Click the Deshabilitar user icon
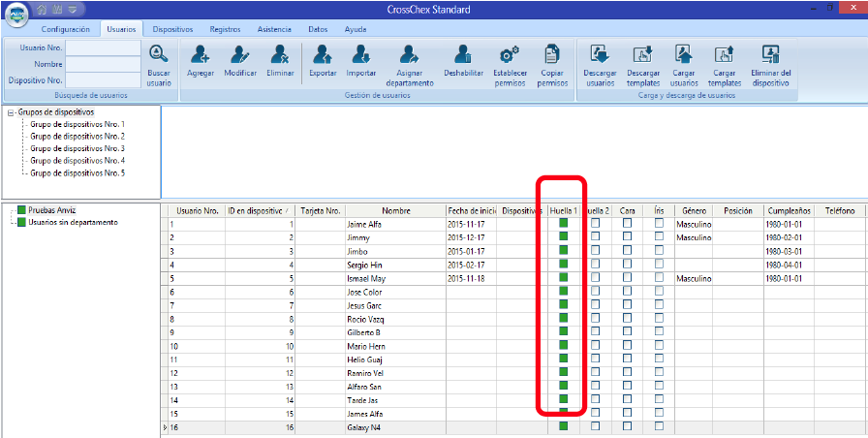Image resolution: width=868 pixels, height=438 pixels. 463,54
